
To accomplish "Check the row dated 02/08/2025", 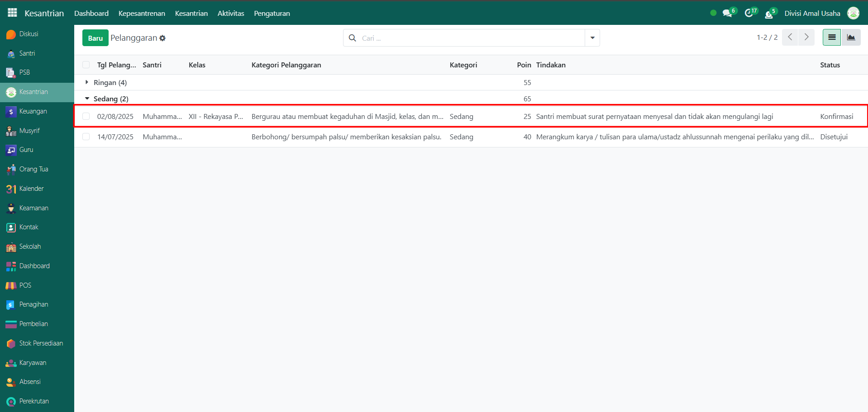I will click(86, 117).
